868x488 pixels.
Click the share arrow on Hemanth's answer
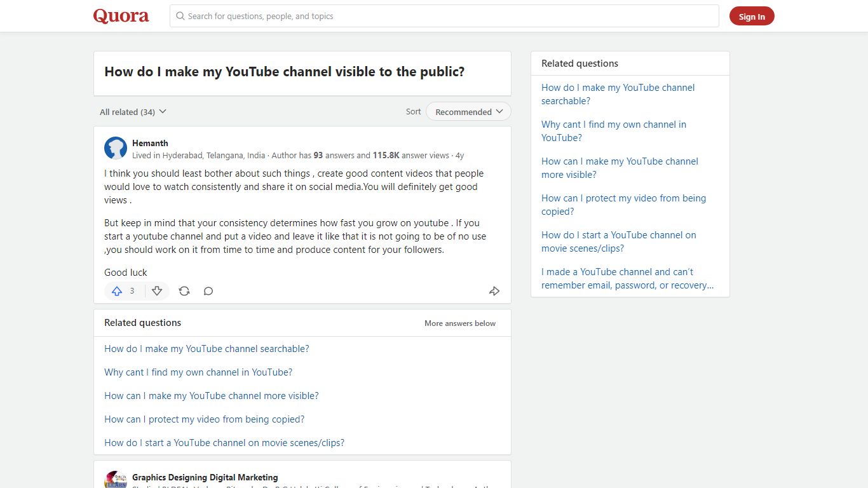pyautogui.click(x=494, y=291)
